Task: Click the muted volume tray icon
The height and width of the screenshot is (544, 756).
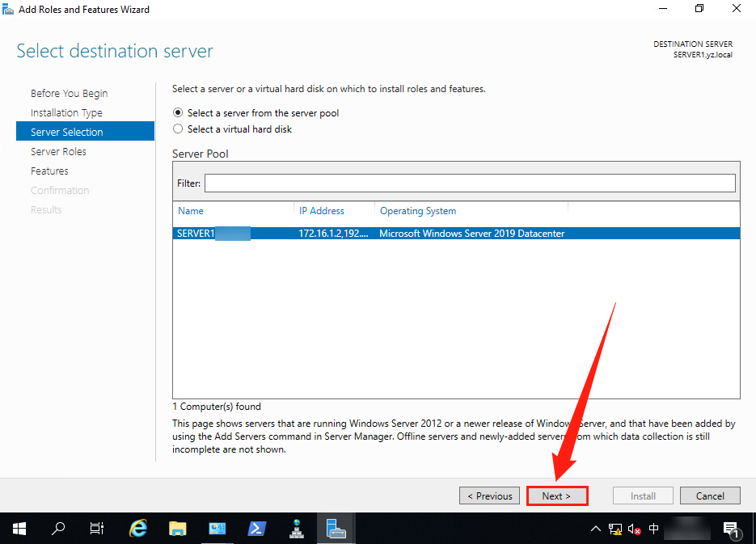Action: (634, 529)
